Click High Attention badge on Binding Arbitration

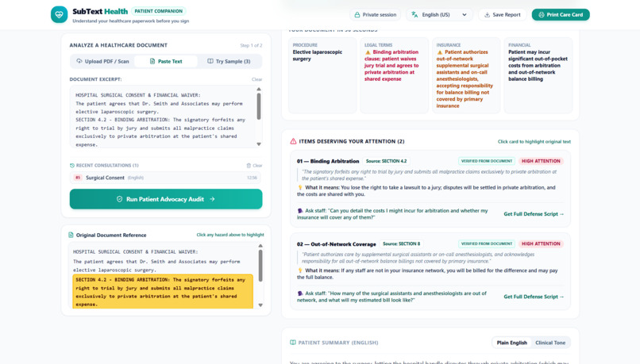tap(541, 161)
